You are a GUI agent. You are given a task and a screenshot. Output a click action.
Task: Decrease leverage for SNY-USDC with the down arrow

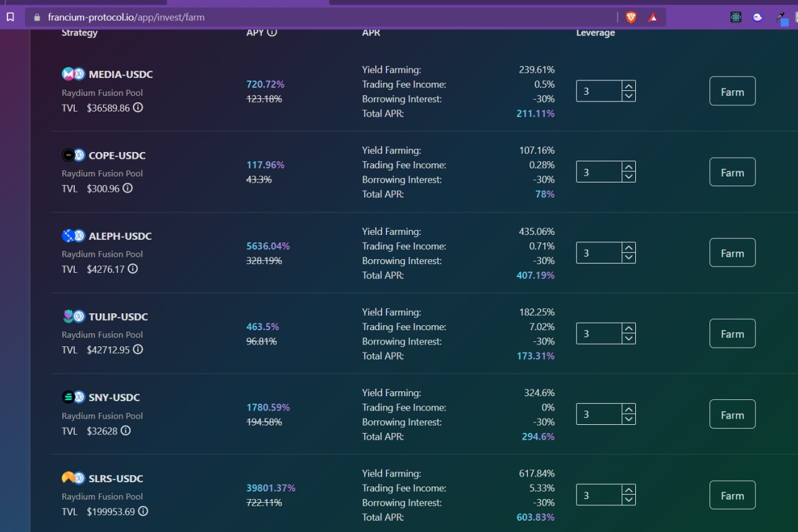[x=628, y=419]
